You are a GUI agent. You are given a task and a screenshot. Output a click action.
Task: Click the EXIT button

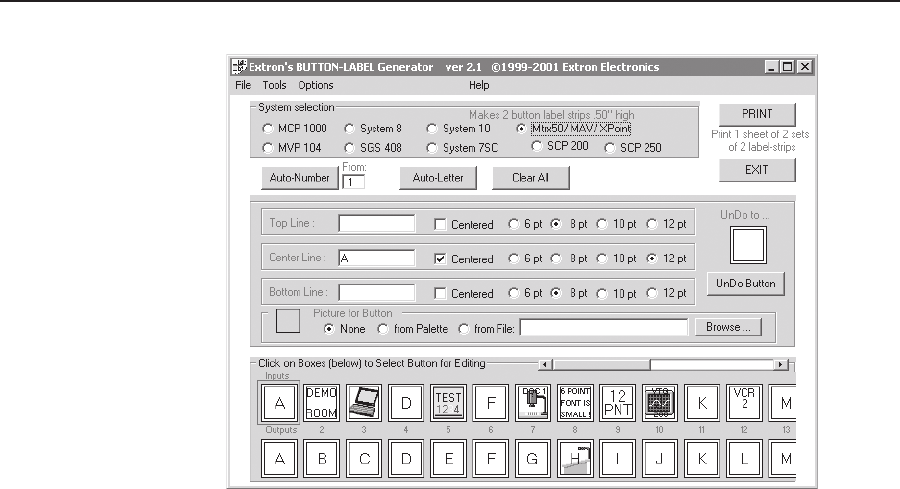(x=757, y=170)
